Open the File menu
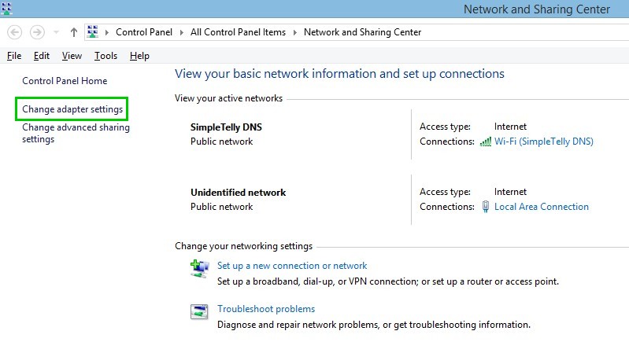The width and height of the screenshot is (629, 364). [14, 56]
